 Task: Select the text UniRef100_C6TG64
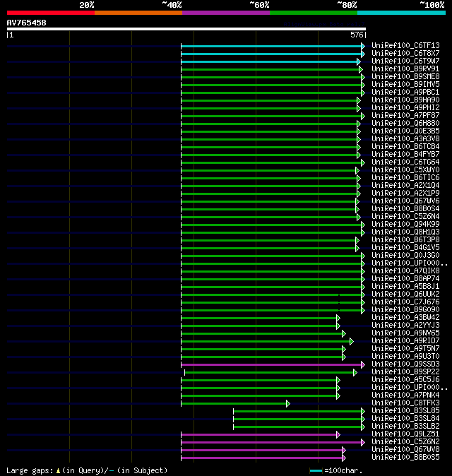[405, 162]
